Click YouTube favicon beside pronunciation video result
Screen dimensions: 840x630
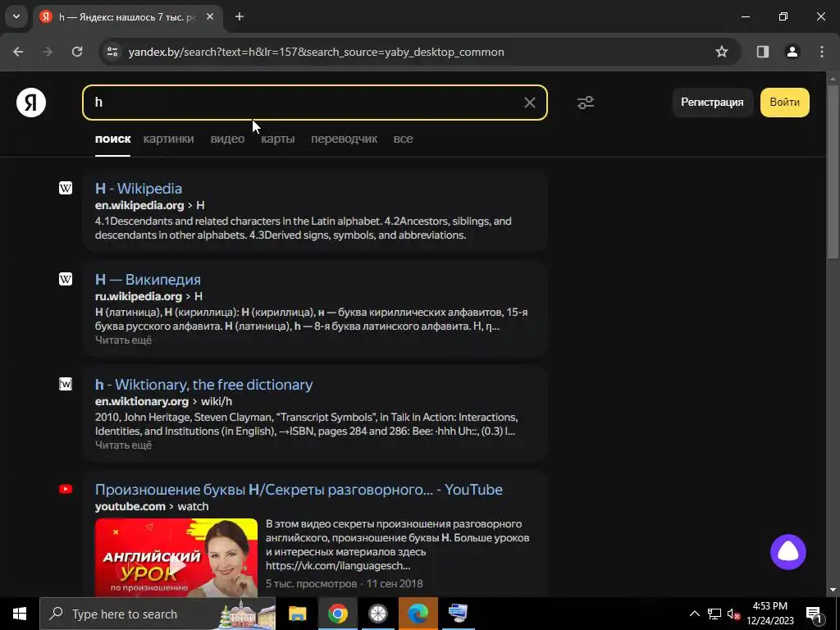(66, 489)
